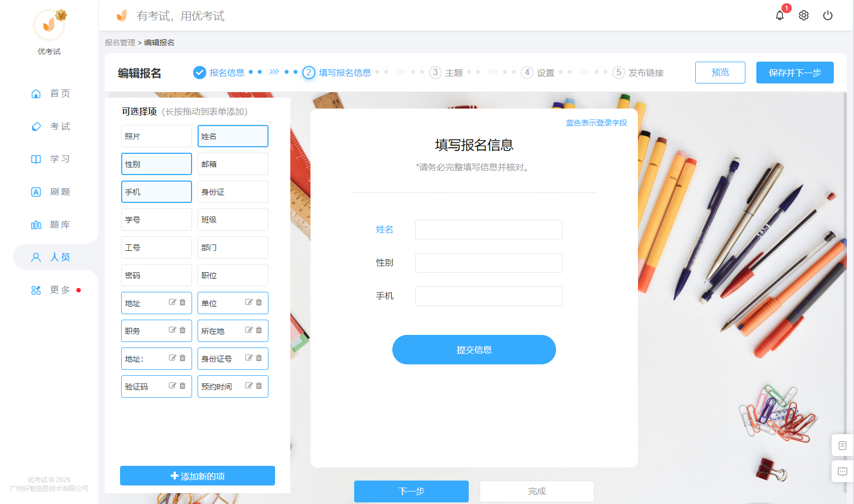Click the power logout icon

click(828, 15)
